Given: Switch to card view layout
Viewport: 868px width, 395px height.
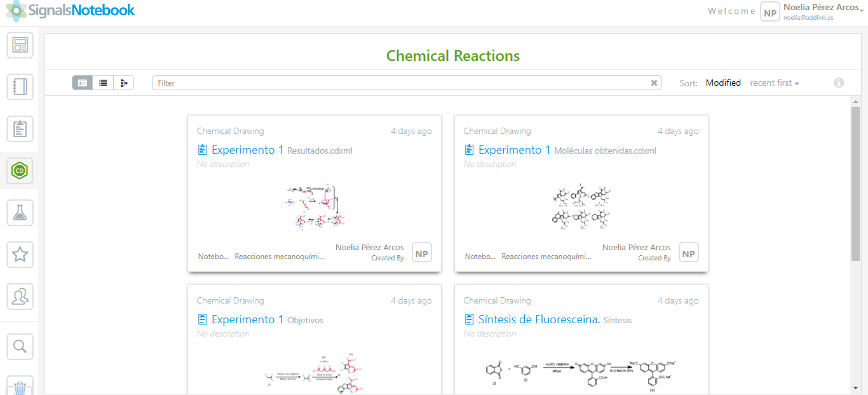Looking at the screenshot, I should pyautogui.click(x=82, y=83).
